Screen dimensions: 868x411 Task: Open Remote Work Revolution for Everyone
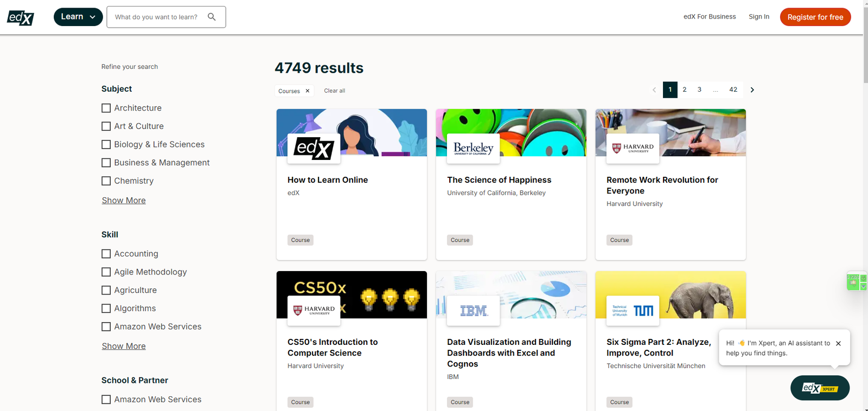tap(662, 185)
